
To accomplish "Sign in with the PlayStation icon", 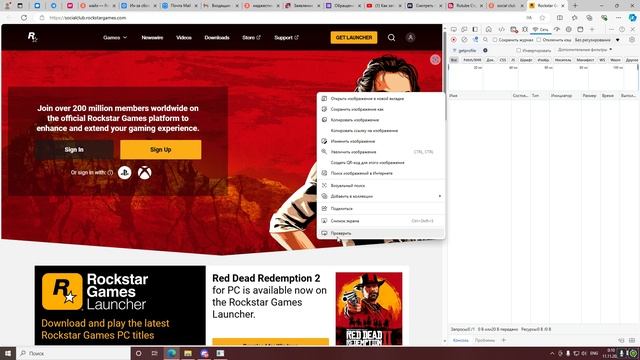I will coord(124,173).
